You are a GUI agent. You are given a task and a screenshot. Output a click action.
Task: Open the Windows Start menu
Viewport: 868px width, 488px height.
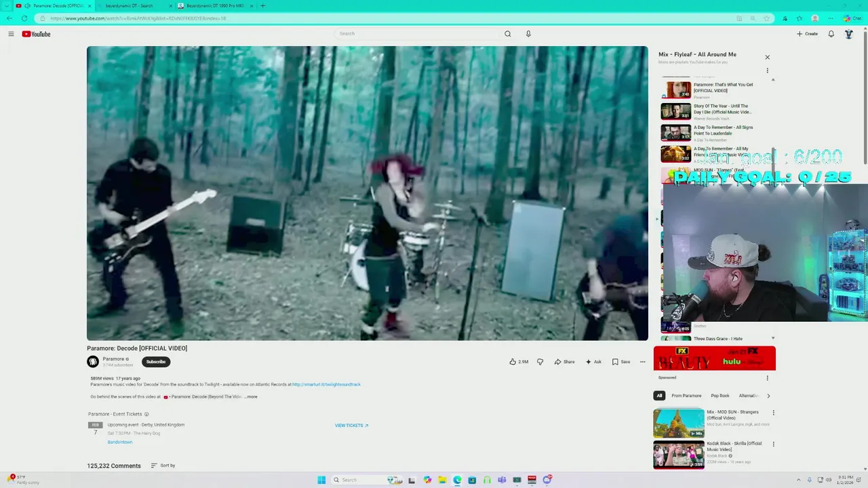coord(321,480)
